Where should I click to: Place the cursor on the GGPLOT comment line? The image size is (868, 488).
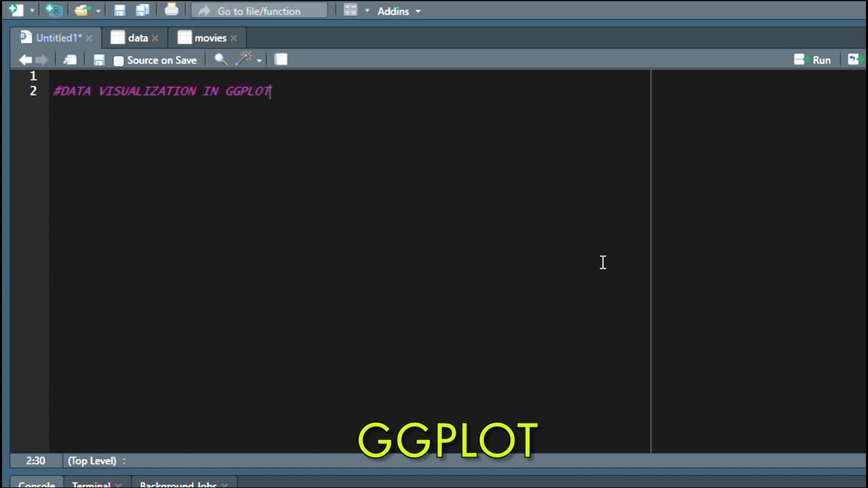[162, 91]
